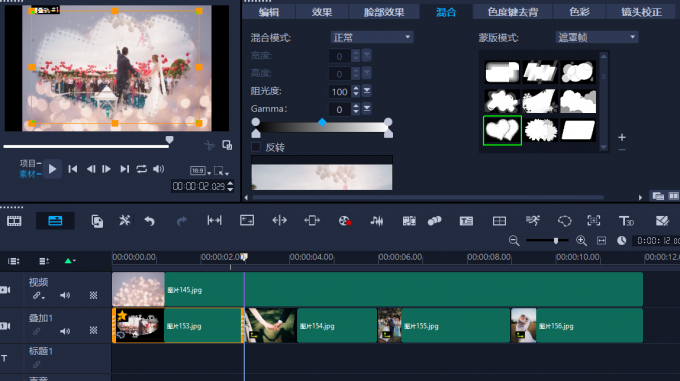Undo the last action

(x=150, y=221)
